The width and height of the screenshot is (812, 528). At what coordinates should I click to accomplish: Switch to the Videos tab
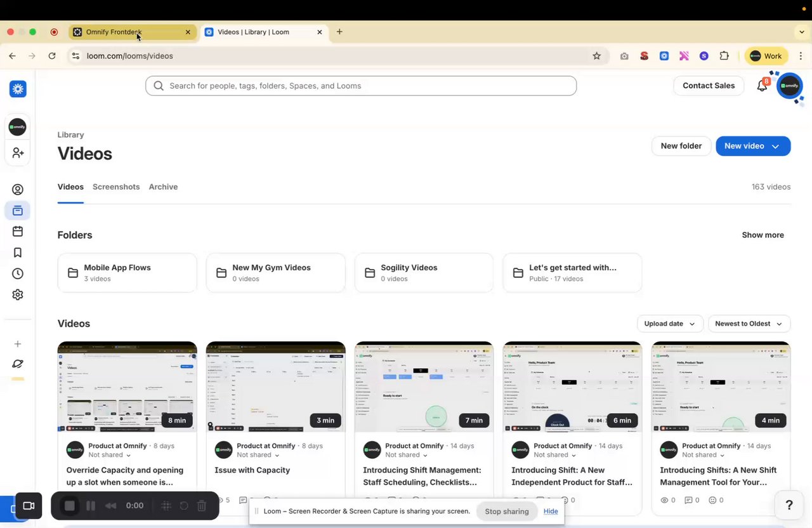(x=70, y=187)
